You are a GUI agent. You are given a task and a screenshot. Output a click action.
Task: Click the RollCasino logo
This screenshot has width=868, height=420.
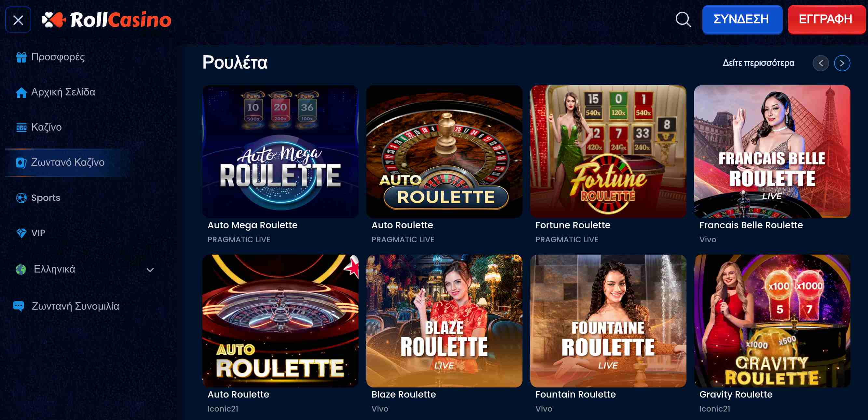click(x=106, y=20)
